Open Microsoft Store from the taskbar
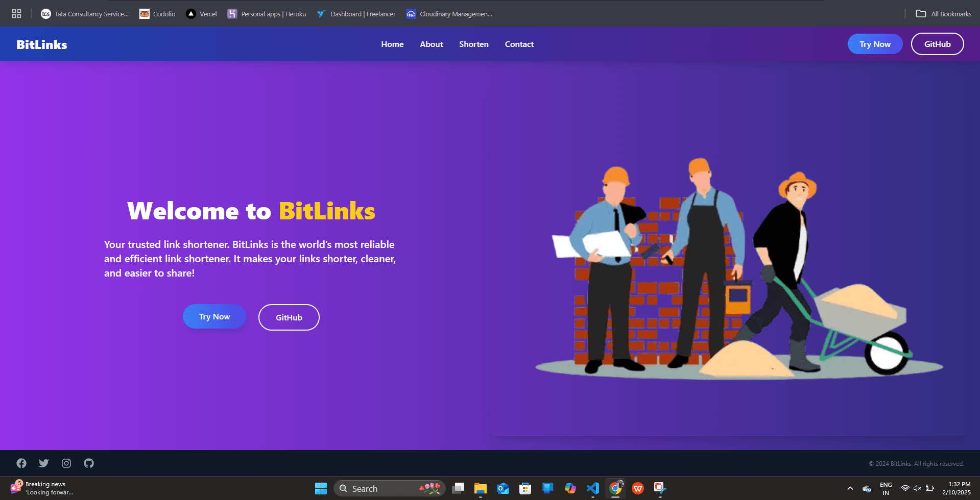Screen dimensions: 980x500 [525, 488]
